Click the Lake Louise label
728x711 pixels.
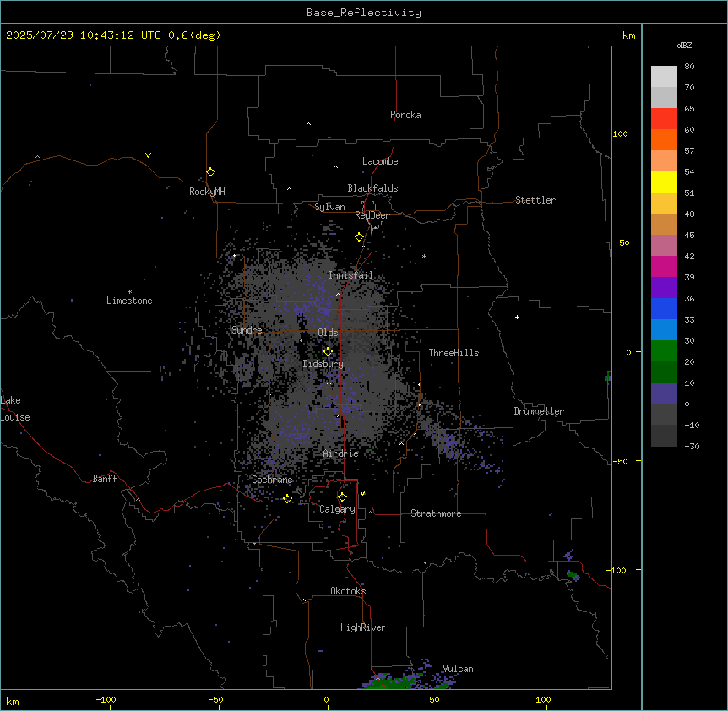(15, 409)
